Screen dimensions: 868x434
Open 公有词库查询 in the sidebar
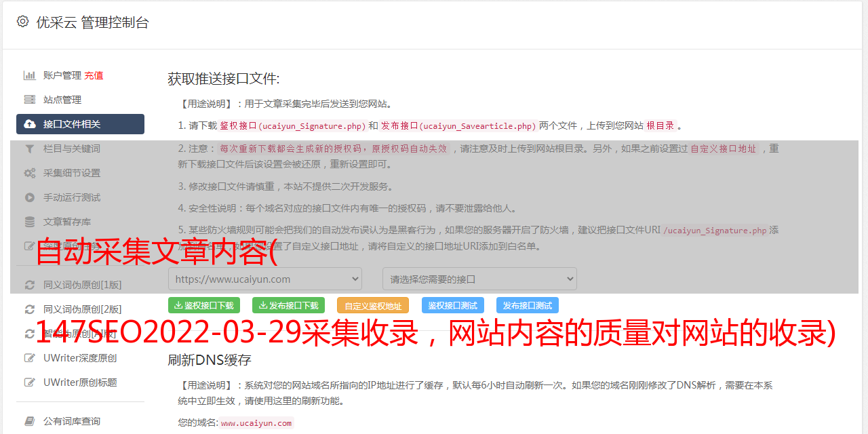coord(72,421)
